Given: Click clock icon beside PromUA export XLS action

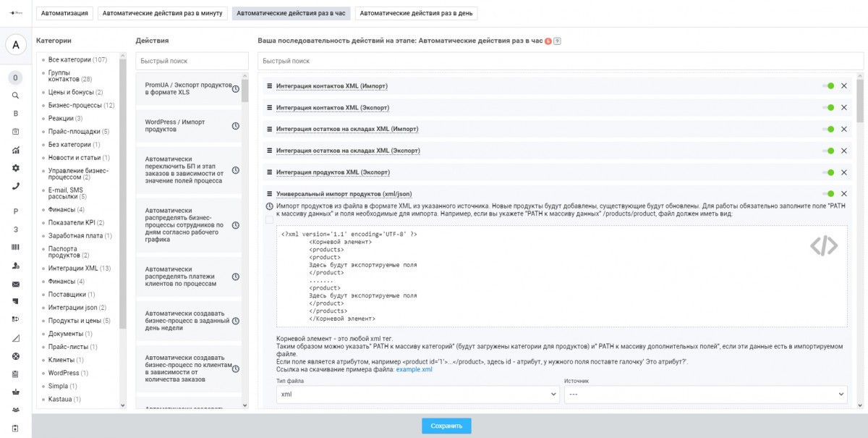Looking at the screenshot, I should click(x=236, y=89).
